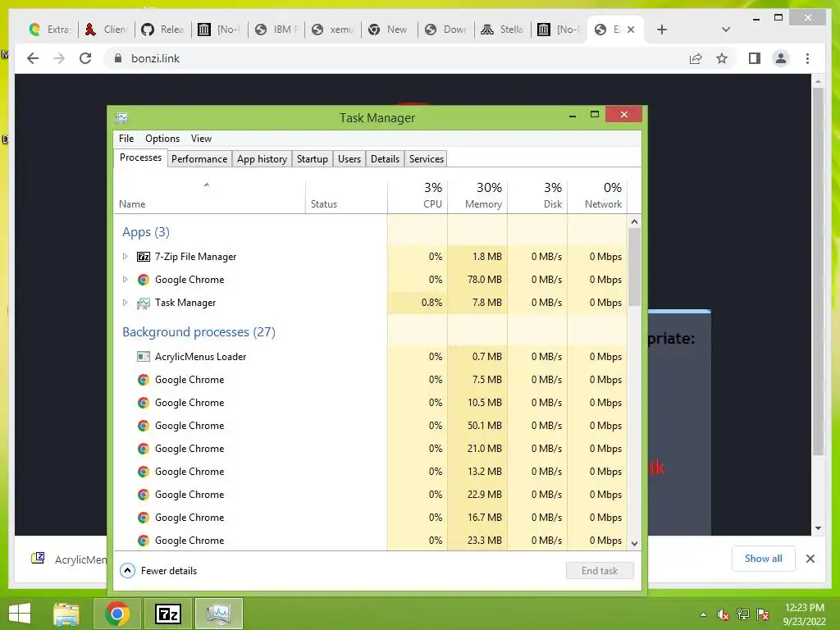Click the process list scroll down arrow
This screenshot has width=840, height=630.
[x=634, y=543]
